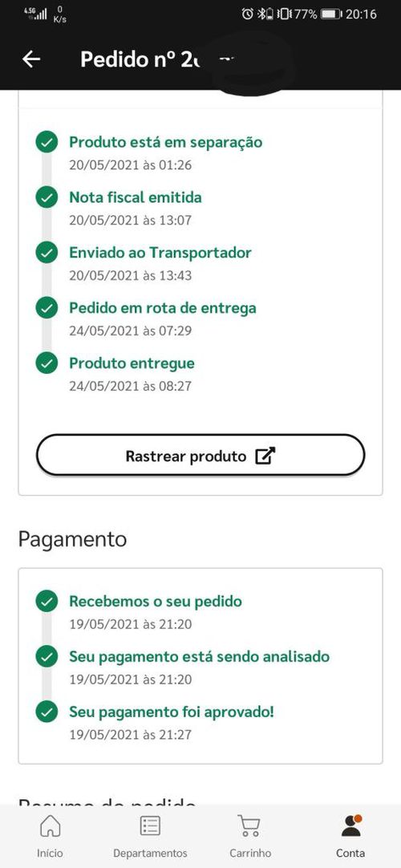Select the Produto está em separação step
This screenshot has width=401, height=868.
tap(165, 142)
